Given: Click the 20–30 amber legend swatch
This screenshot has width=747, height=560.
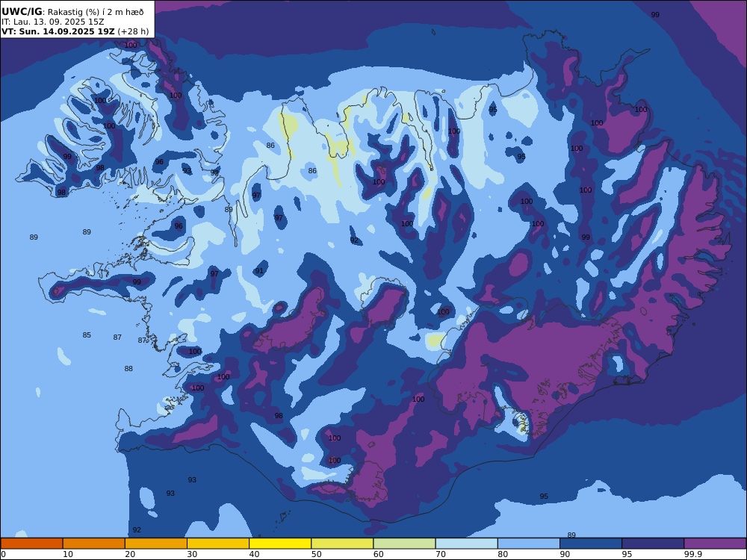Looking at the screenshot, I should tap(156, 544).
